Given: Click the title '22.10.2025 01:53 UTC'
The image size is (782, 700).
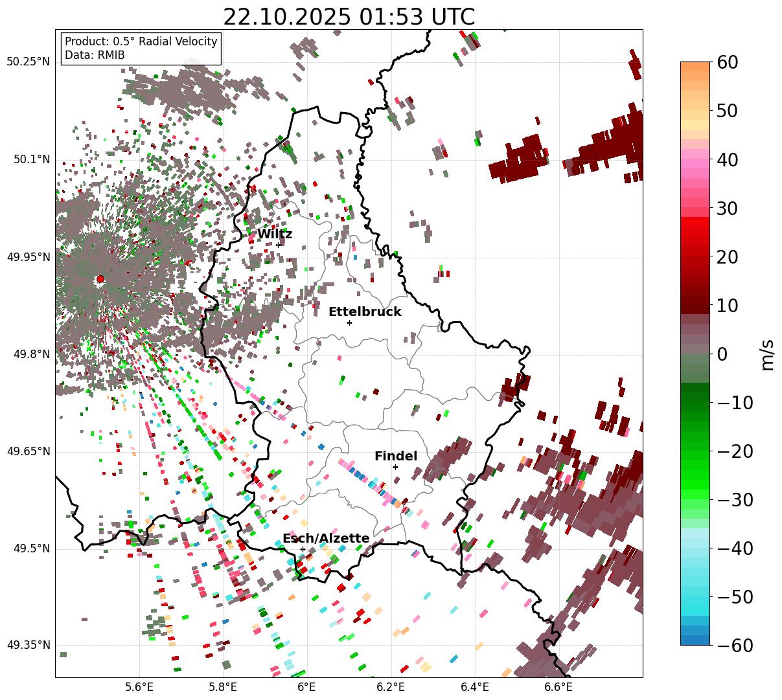Looking at the screenshot, I should (349, 17).
